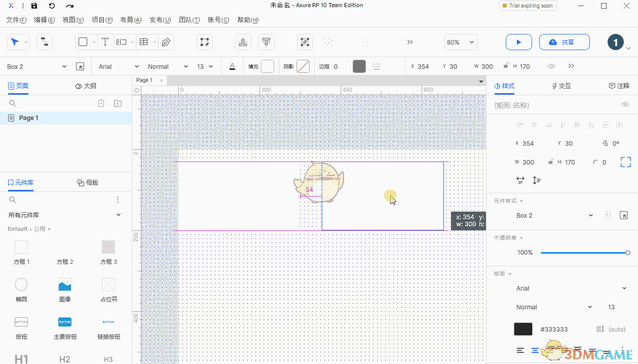This screenshot has height=364, width=638.
Task: Select the ellipse widget in the library
Action: point(21,285)
